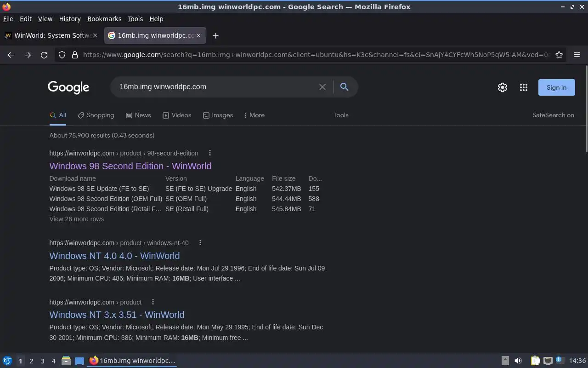Viewport: 588px width, 368px height.
Task: Open network tray icon
Action: click(548, 361)
